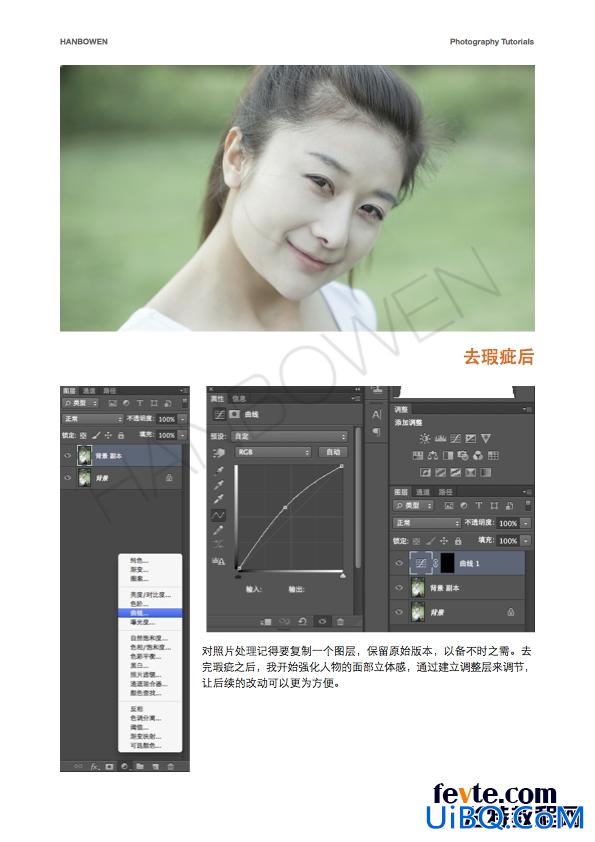The height and width of the screenshot is (842, 595).
Task: Choose 曲线... from the adjustment popup menu
Action: click(x=150, y=613)
